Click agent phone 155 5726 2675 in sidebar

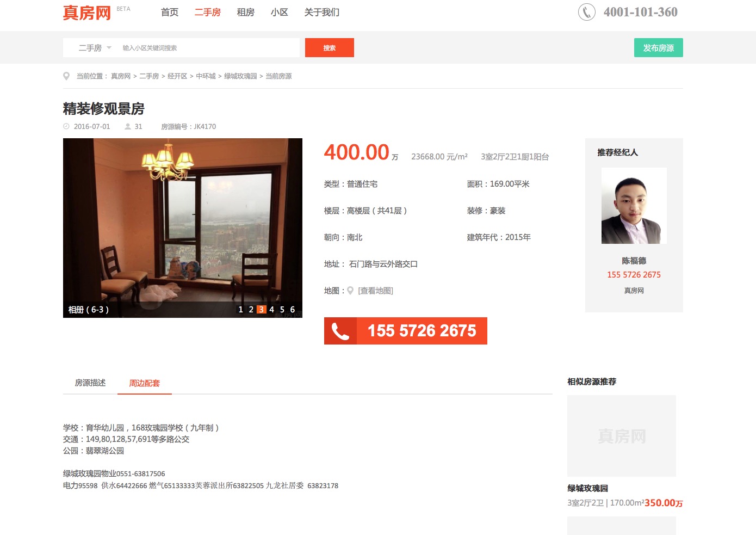(x=634, y=275)
